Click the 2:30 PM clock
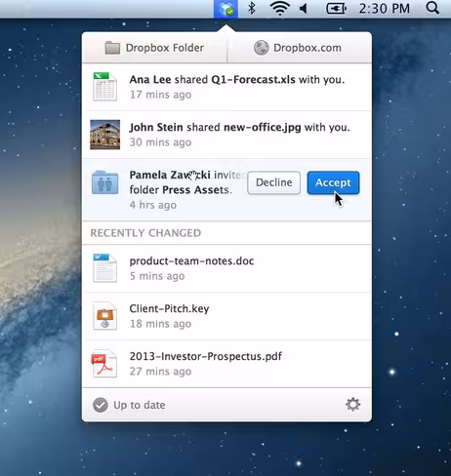451x476 pixels. point(385,9)
